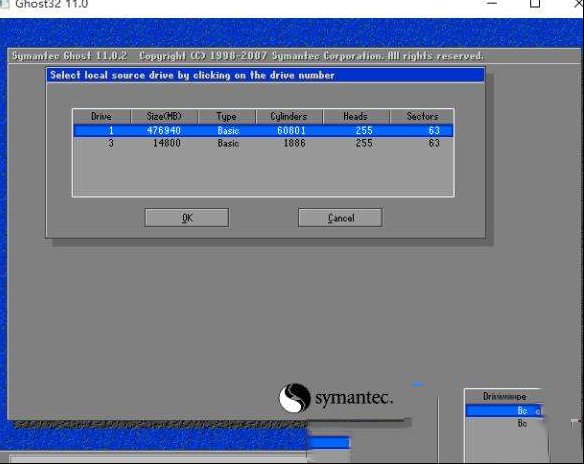Click the 476940 size value
The height and width of the screenshot is (464, 584).
point(164,131)
